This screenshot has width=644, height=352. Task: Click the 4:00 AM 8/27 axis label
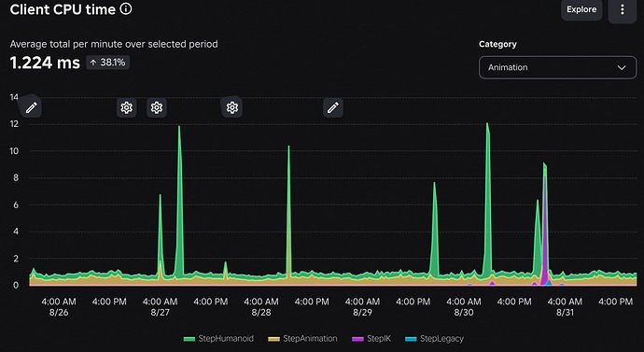pos(160,307)
